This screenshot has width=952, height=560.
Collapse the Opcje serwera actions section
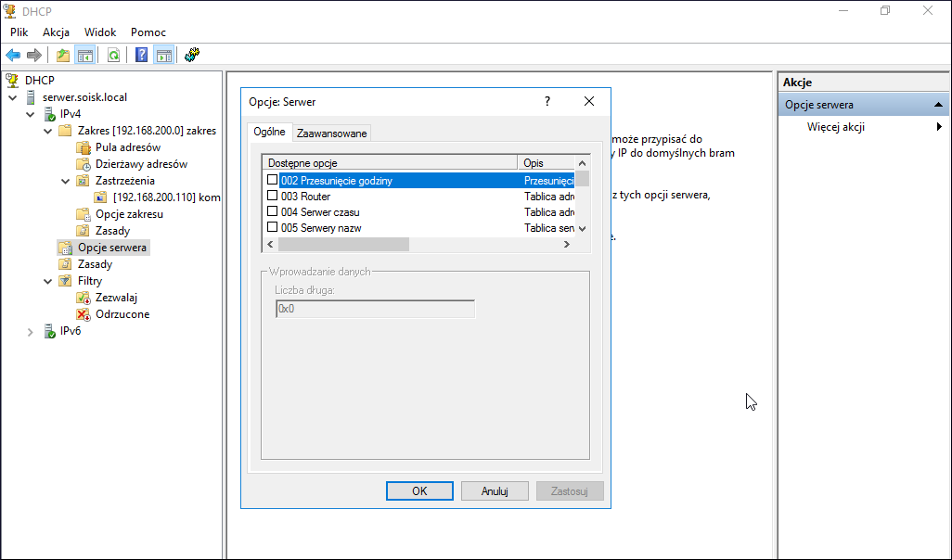coord(938,105)
